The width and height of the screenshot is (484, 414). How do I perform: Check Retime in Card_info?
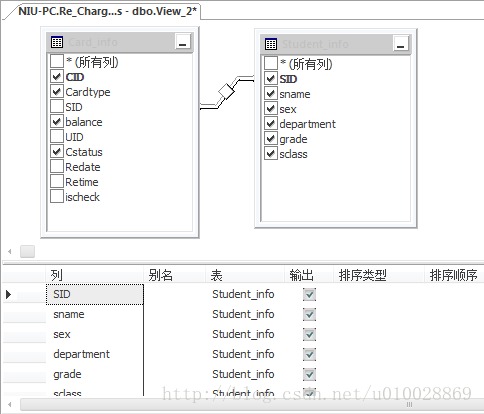[x=57, y=182]
